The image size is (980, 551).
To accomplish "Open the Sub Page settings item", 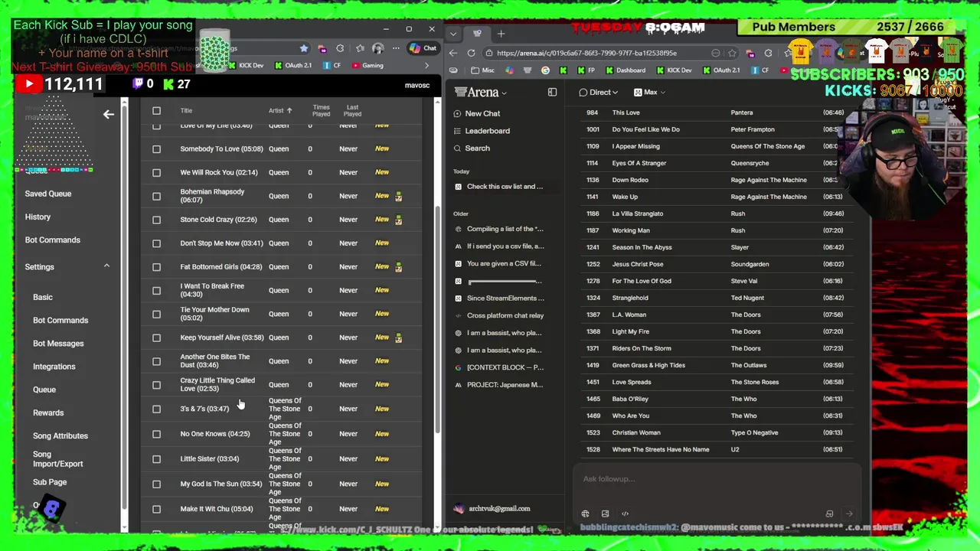I will [50, 483].
